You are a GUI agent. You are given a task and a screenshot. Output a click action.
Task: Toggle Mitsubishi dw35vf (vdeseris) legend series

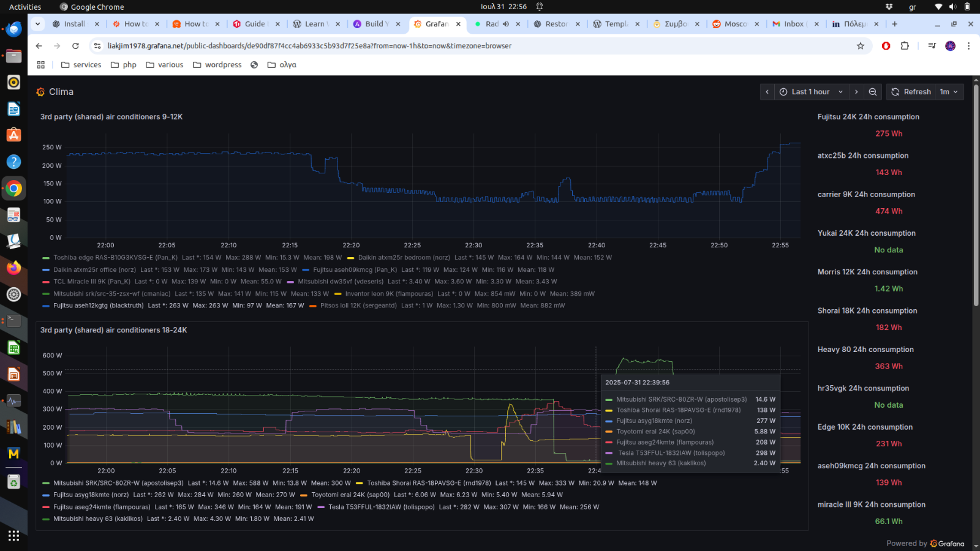coord(341,282)
